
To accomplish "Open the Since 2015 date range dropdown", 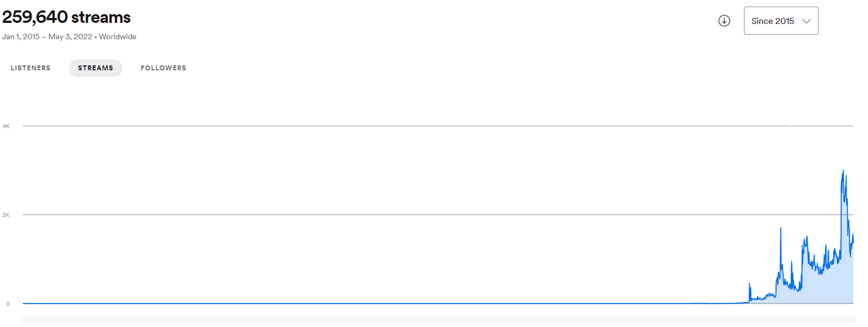I will coord(780,21).
